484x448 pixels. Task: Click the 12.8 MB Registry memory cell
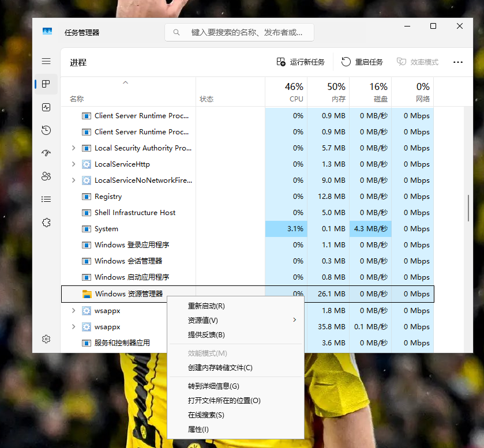328,197
